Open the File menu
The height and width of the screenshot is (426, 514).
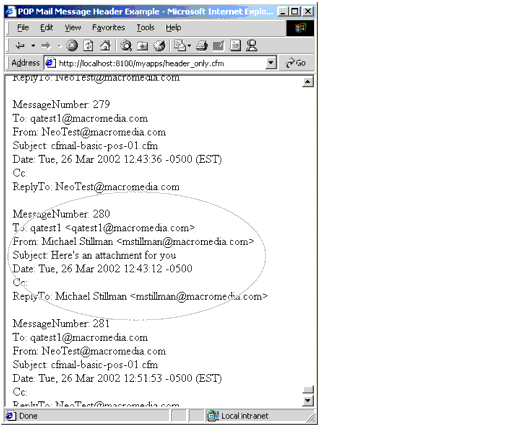23,28
